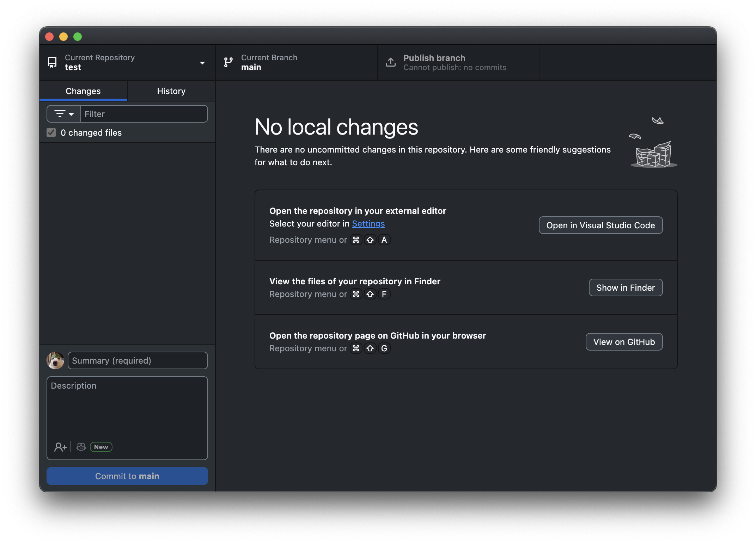Click the add co-authors person icon
The width and height of the screenshot is (756, 544).
[x=60, y=447]
